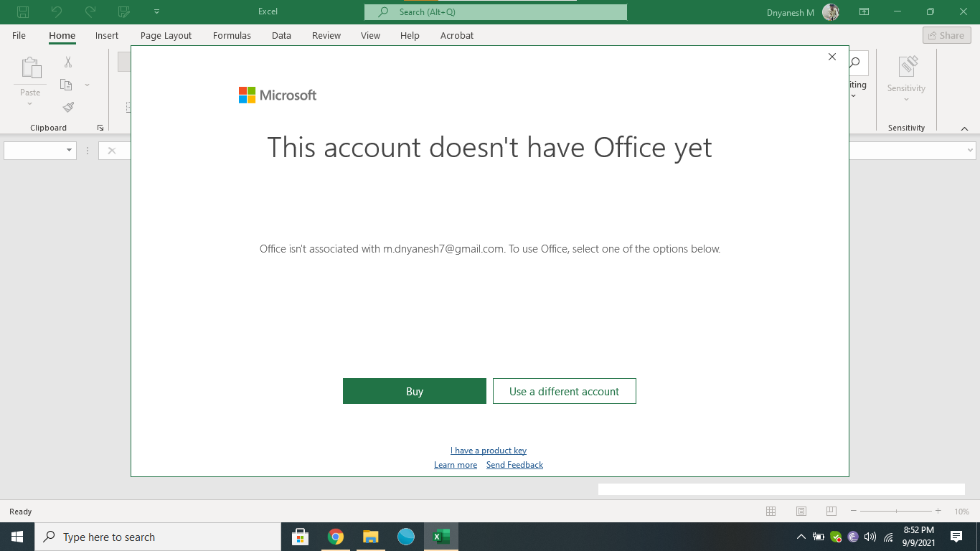Click the Copy icon in Clipboard
This screenshot has width=980, height=551.
[66, 85]
